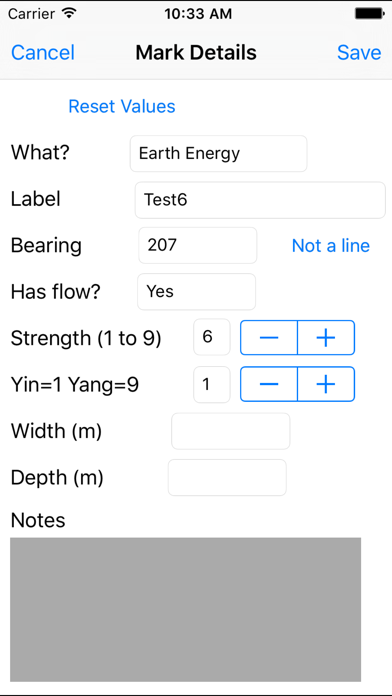Tap the Wi-Fi icon in status bar
The image size is (392, 696).
coord(69,13)
